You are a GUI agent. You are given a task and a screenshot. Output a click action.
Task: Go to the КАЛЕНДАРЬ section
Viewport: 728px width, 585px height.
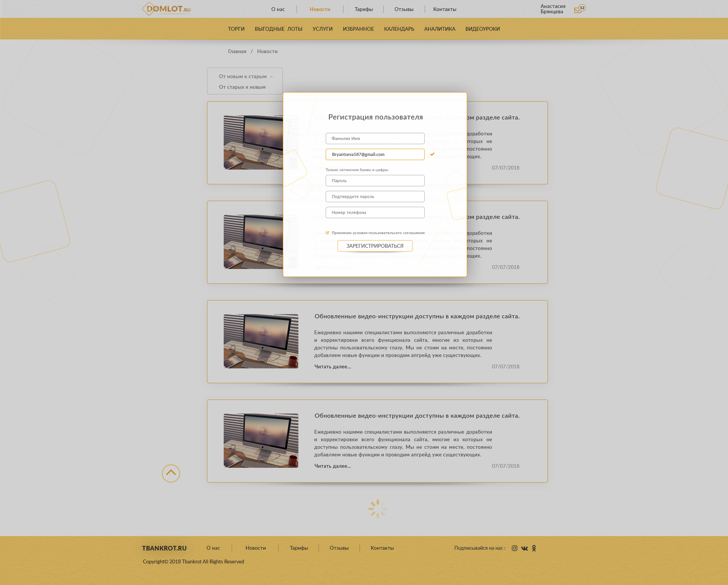point(399,29)
